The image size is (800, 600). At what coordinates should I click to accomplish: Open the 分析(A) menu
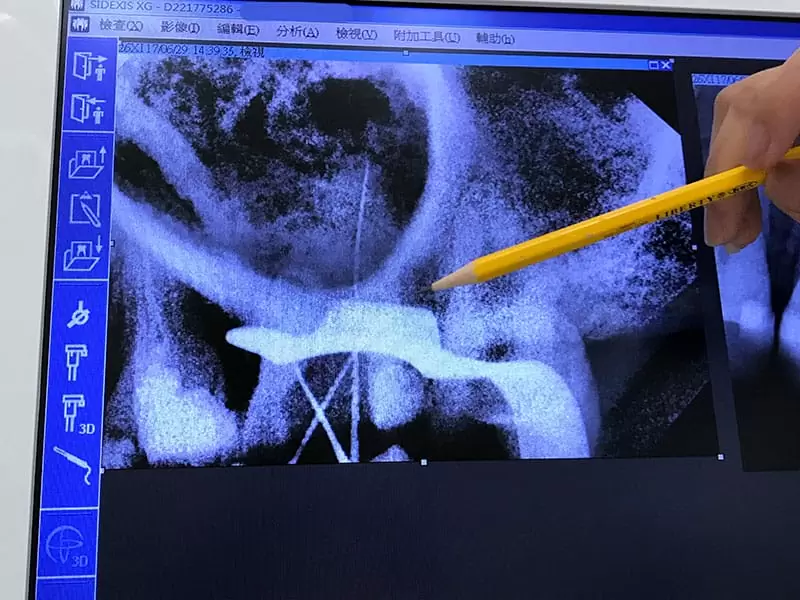(297, 32)
